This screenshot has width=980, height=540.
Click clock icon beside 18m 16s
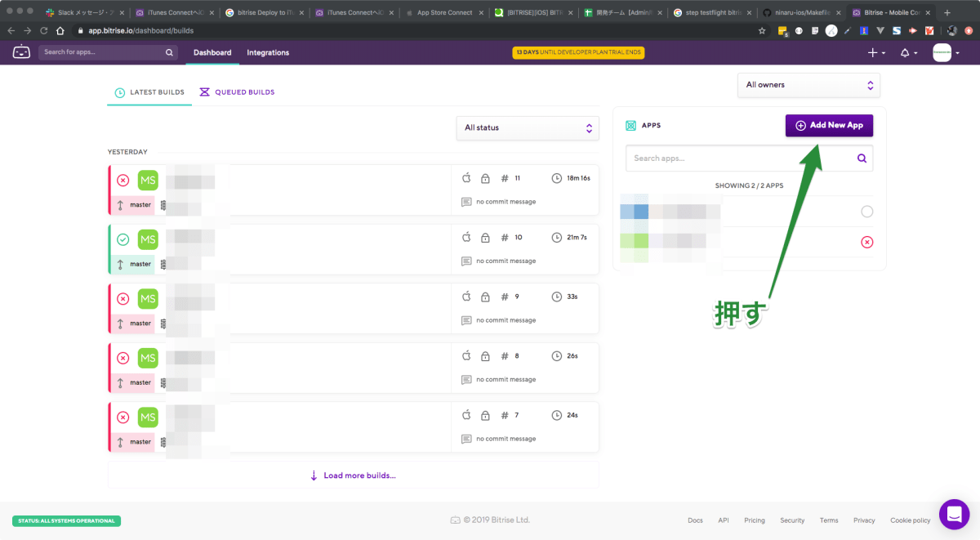pyautogui.click(x=557, y=178)
